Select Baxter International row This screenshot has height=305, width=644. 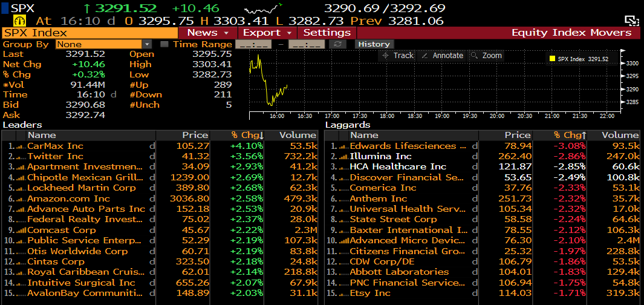click(x=483, y=230)
